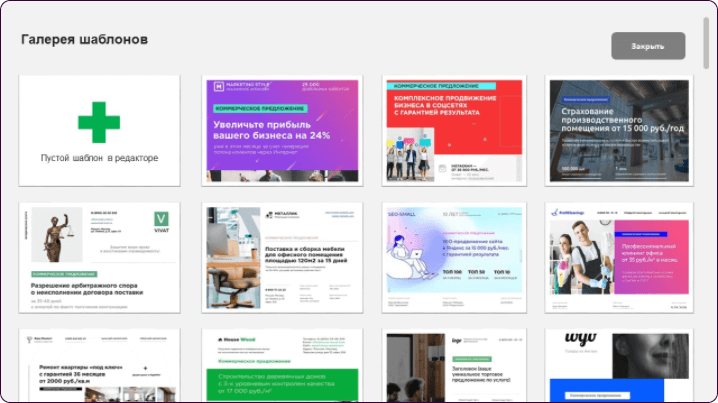Open the arbitration dispute template with statue
Image resolution: width=718 pixels, height=403 pixels.
99,258
